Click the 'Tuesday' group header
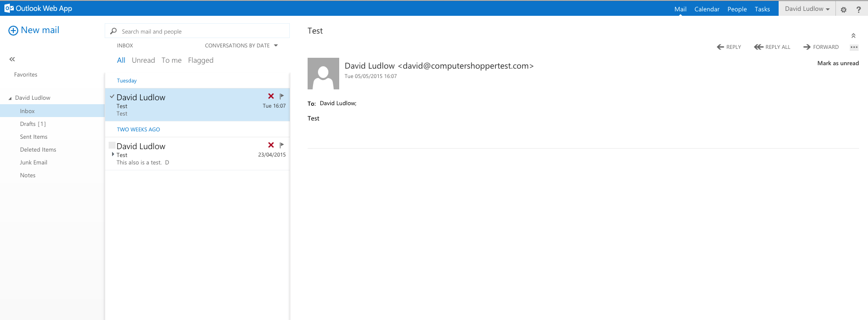The height and width of the screenshot is (320, 868). pyautogui.click(x=127, y=80)
